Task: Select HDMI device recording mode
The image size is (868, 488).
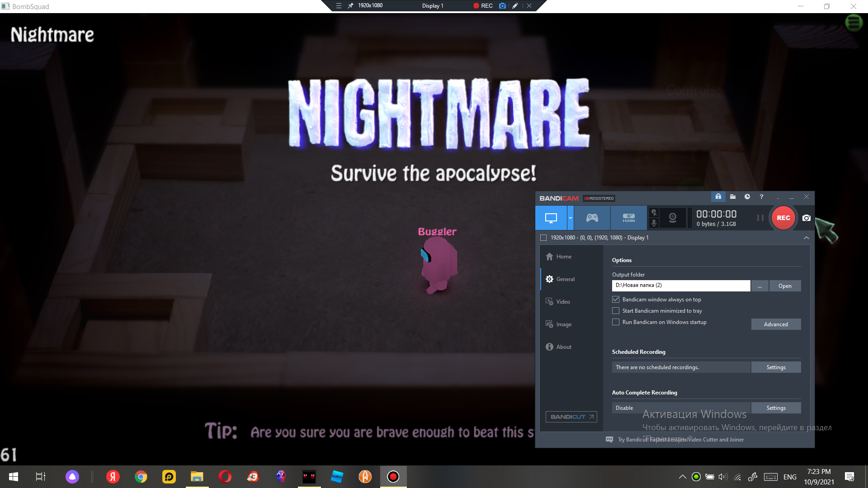Action: click(x=628, y=218)
